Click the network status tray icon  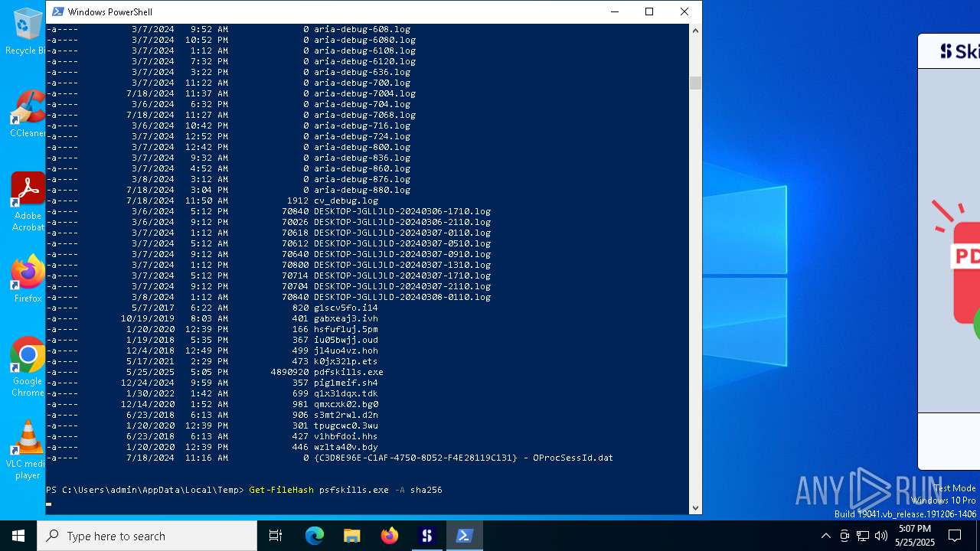pyautogui.click(x=863, y=536)
